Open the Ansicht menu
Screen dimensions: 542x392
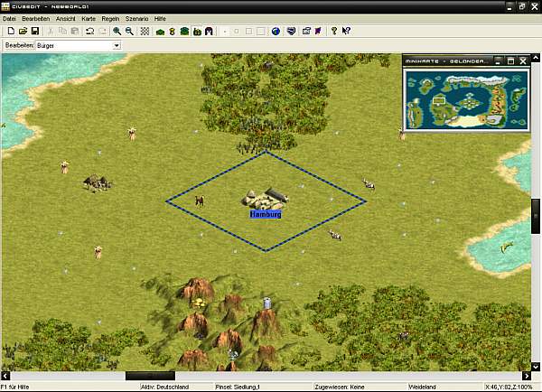(65, 18)
